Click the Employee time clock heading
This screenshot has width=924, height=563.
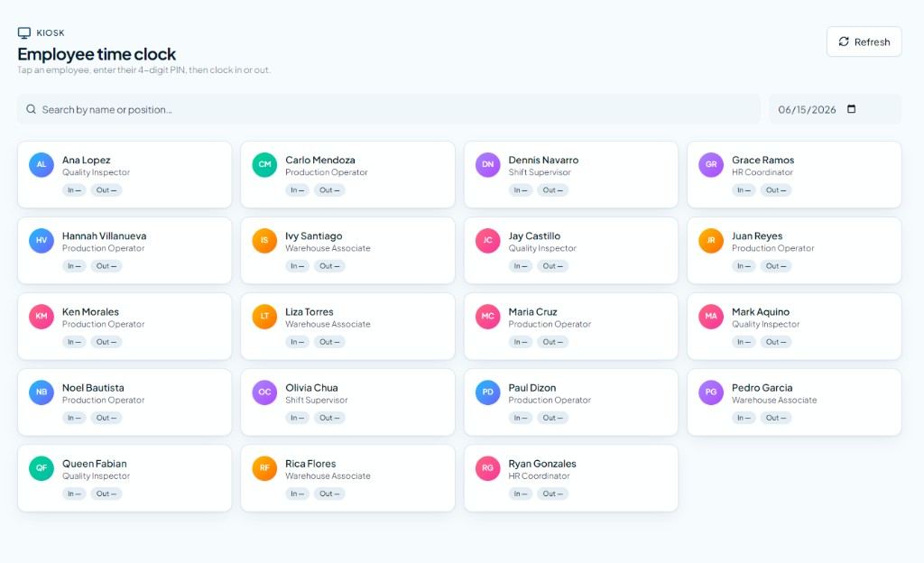pyautogui.click(x=97, y=54)
